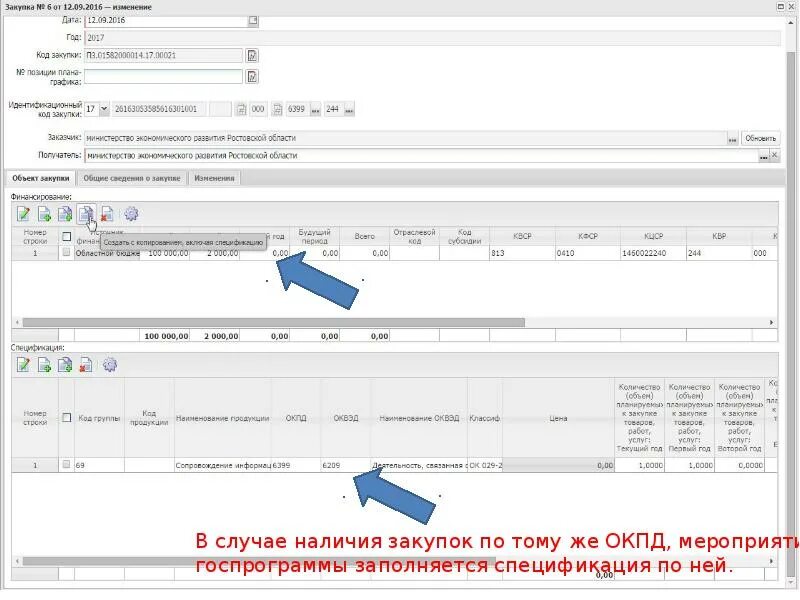Sort by the Будущий период column header
This screenshot has width=800, height=600.
[x=314, y=236]
